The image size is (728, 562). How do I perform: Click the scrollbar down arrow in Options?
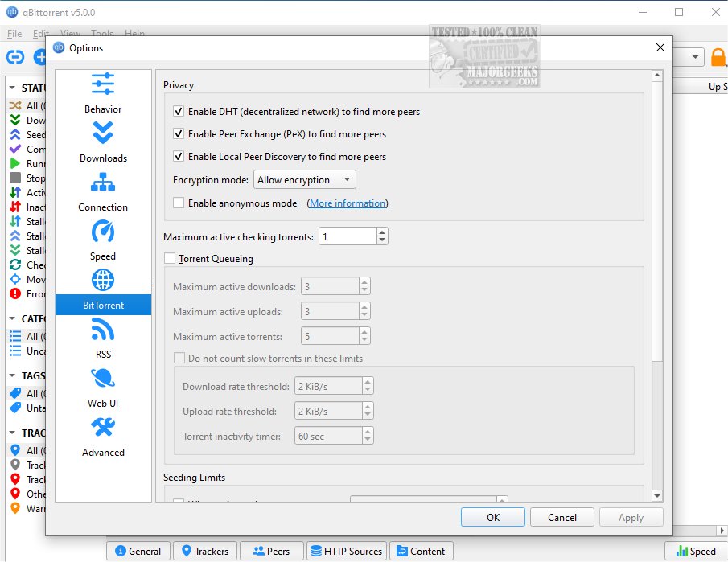[x=657, y=495]
